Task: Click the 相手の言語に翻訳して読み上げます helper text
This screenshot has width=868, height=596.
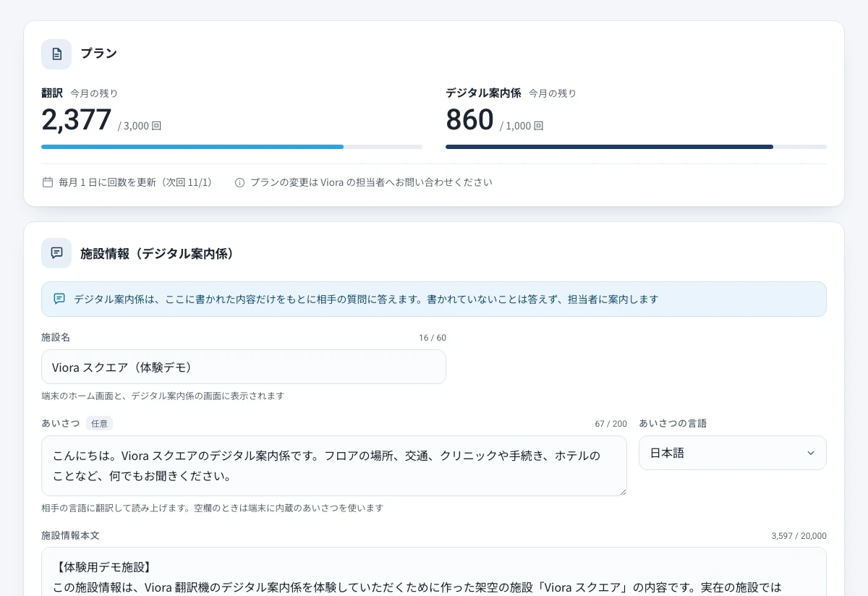Action: pos(212,508)
